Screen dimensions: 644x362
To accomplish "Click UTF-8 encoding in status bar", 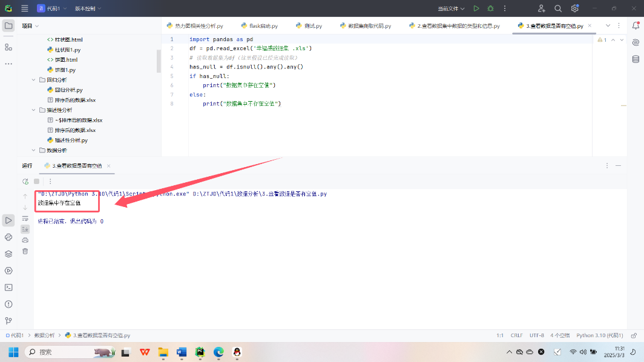I will [x=536, y=335].
